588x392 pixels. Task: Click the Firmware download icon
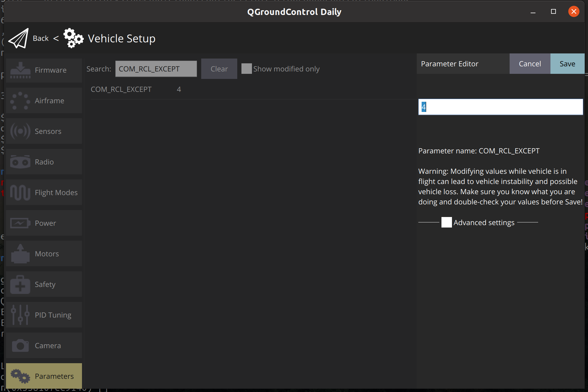coord(20,70)
